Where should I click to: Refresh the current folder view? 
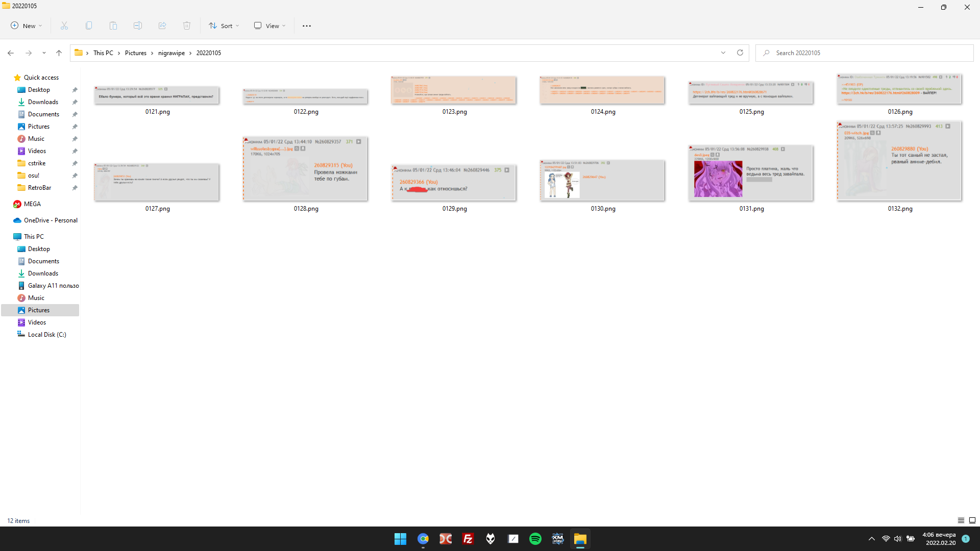tap(740, 53)
